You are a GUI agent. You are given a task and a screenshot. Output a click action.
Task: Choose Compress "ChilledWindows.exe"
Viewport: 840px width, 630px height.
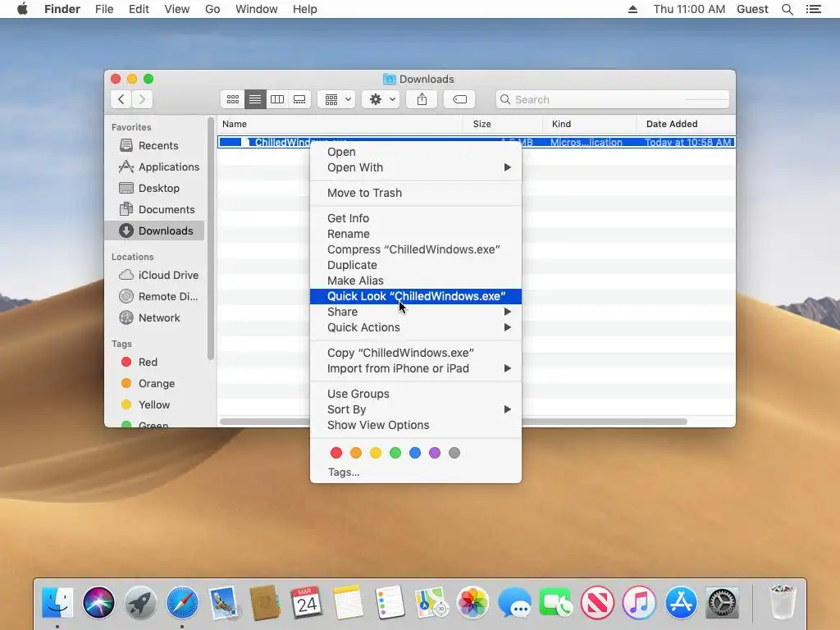click(416, 249)
